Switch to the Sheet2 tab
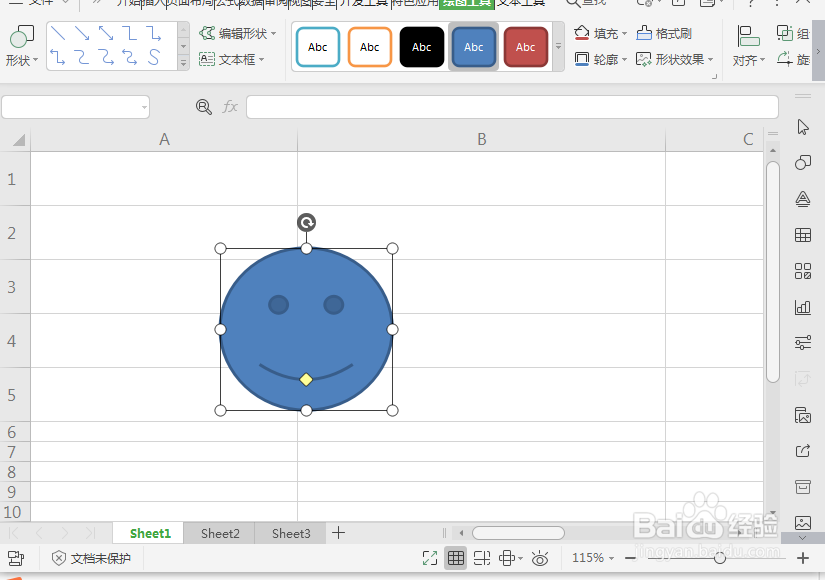The image size is (825, 580). [220, 533]
